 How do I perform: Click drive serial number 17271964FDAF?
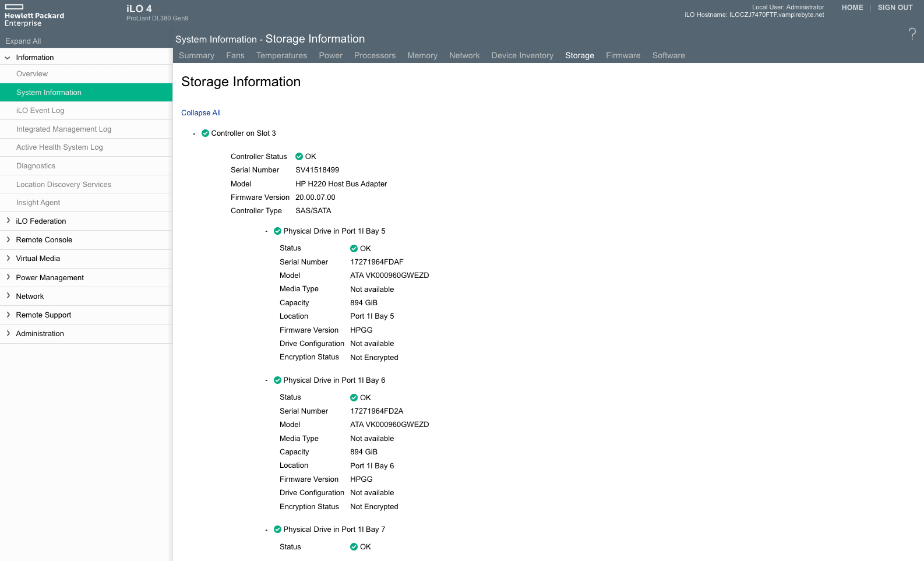pyautogui.click(x=376, y=262)
